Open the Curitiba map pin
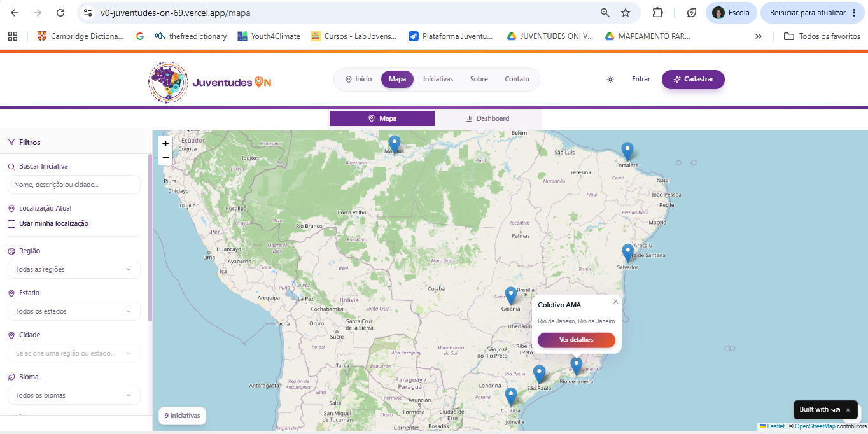Image resolution: width=868 pixels, height=434 pixels. 511,396
